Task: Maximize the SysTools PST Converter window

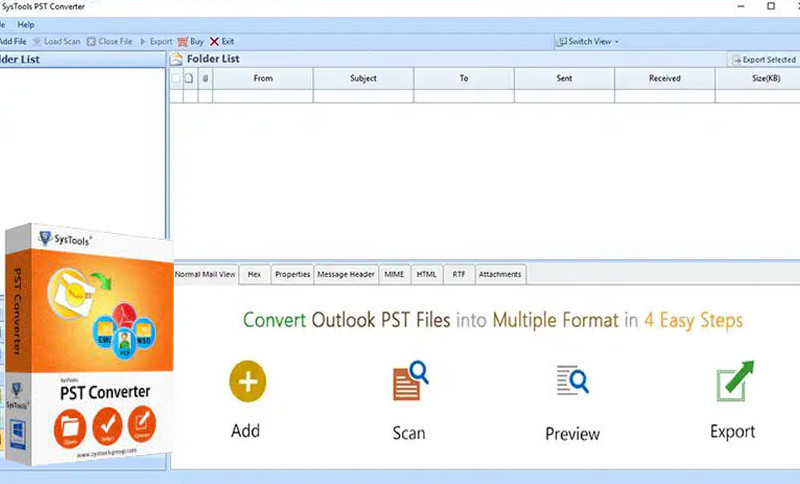Action: pos(771,6)
